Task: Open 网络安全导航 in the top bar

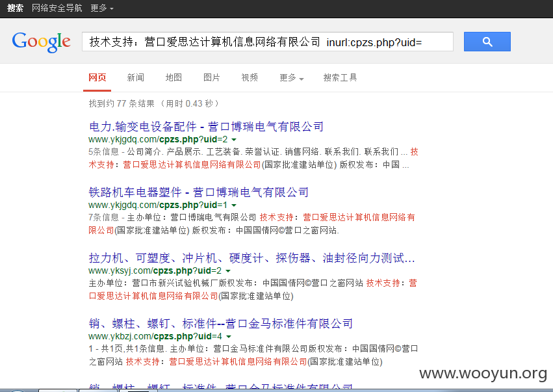Action: pyautogui.click(x=57, y=8)
